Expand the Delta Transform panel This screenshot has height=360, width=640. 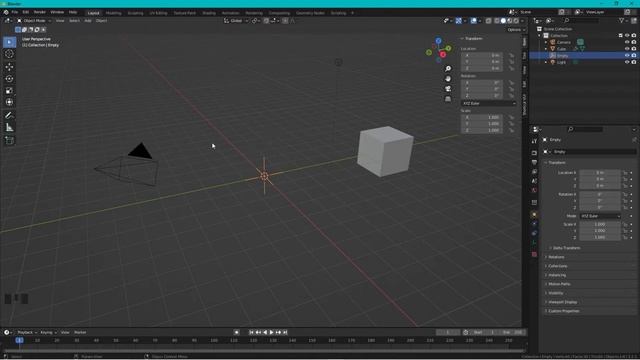point(566,248)
